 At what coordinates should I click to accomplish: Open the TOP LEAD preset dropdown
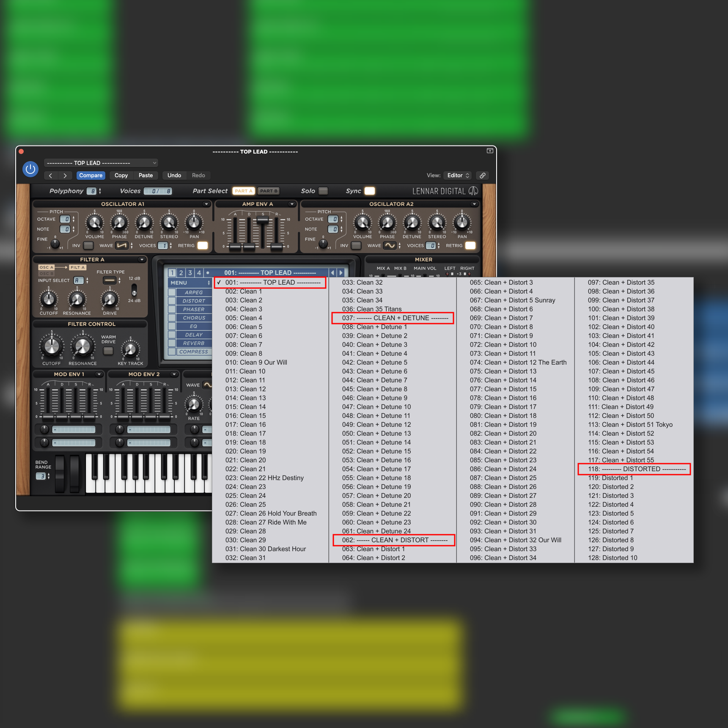(x=101, y=162)
